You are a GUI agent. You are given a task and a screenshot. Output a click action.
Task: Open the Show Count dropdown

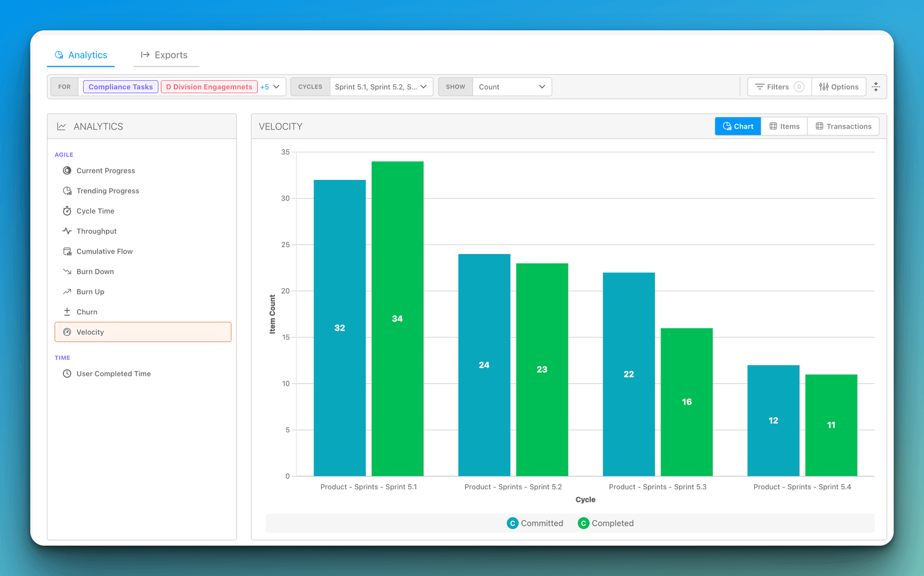click(511, 87)
